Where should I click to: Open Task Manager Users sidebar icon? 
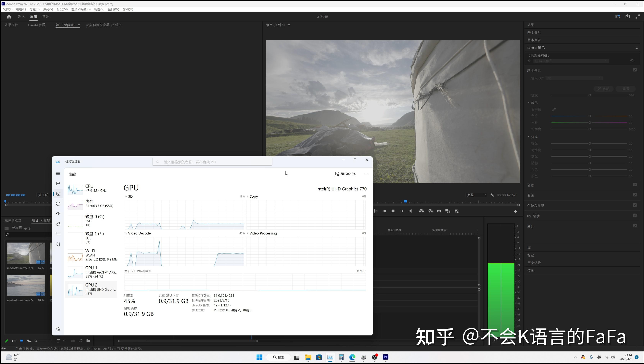click(58, 224)
